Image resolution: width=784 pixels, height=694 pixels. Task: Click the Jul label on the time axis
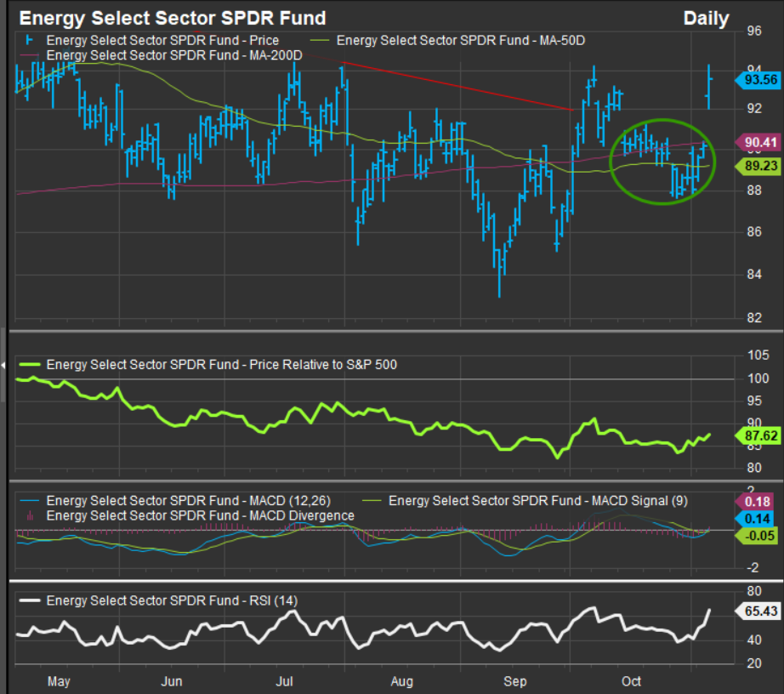[x=285, y=681]
